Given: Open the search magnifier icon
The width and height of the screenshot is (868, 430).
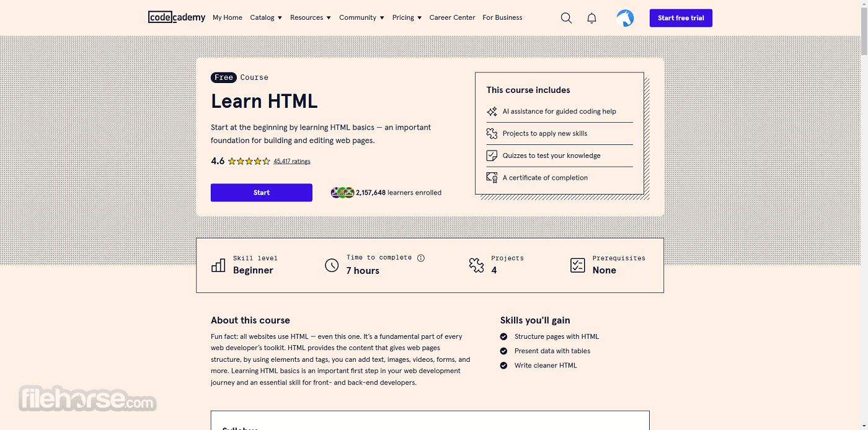Looking at the screenshot, I should (x=566, y=18).
